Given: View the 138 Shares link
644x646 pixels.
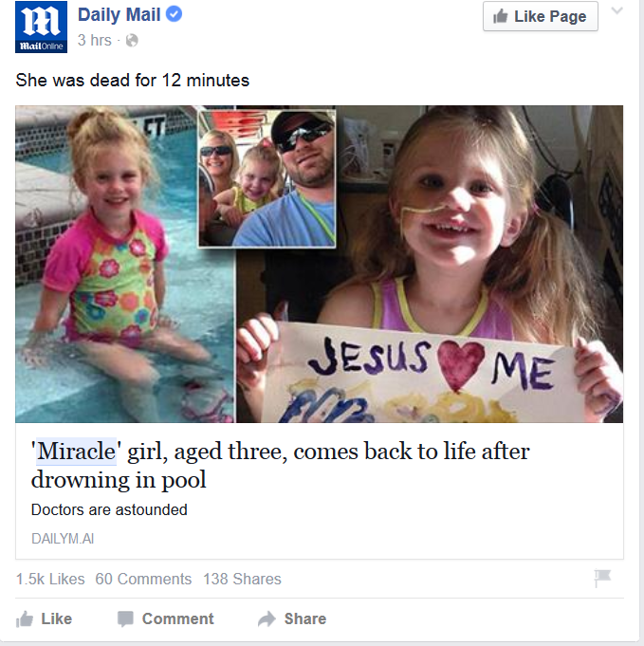Looking at the screenshot, I should point(242,579).
